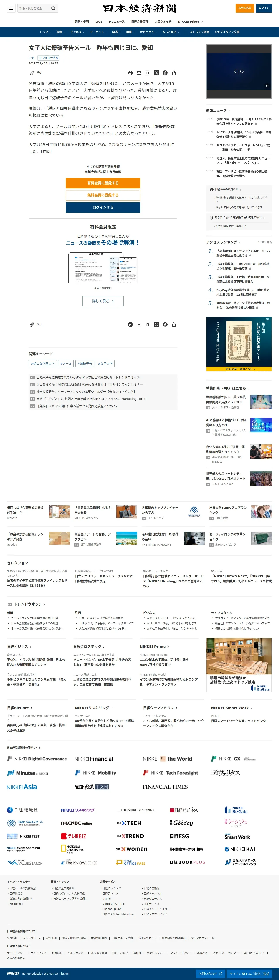Expand NIKKEI Prime dropdown in top nav

[x=190, y=22]
